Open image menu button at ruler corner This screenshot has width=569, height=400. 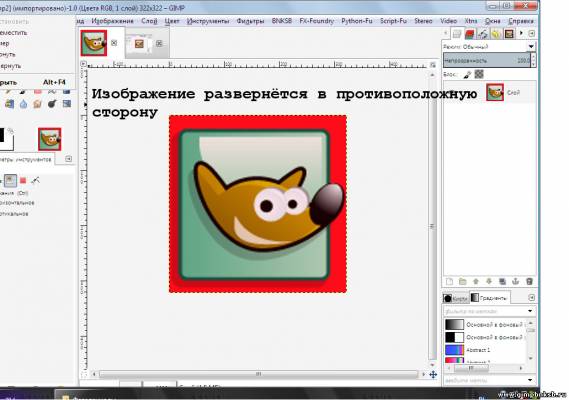click(83, 64)
